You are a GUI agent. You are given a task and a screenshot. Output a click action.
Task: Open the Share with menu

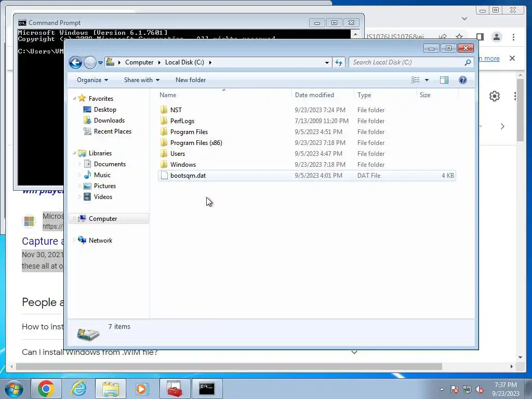(141, 80)
